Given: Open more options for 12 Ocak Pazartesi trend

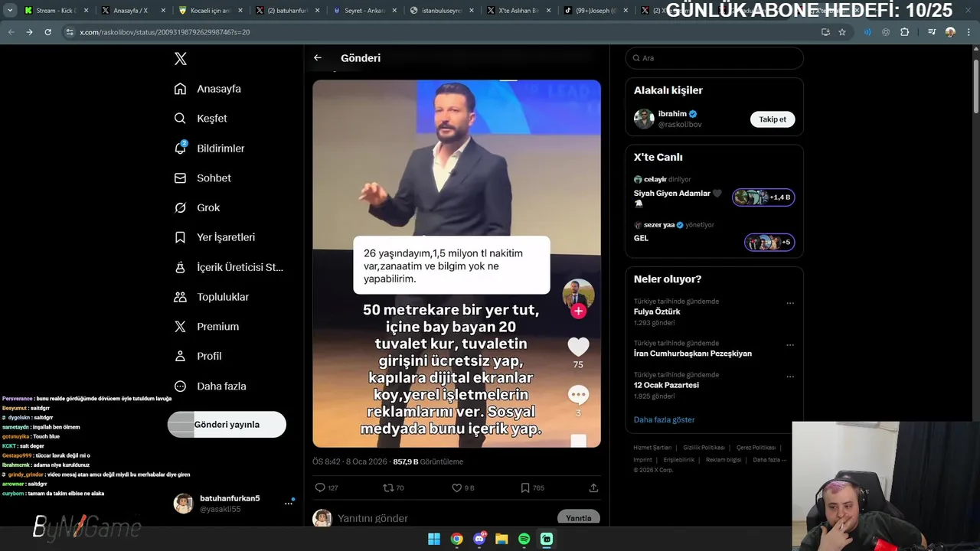Looking at the screenshot, I should 790,377.
